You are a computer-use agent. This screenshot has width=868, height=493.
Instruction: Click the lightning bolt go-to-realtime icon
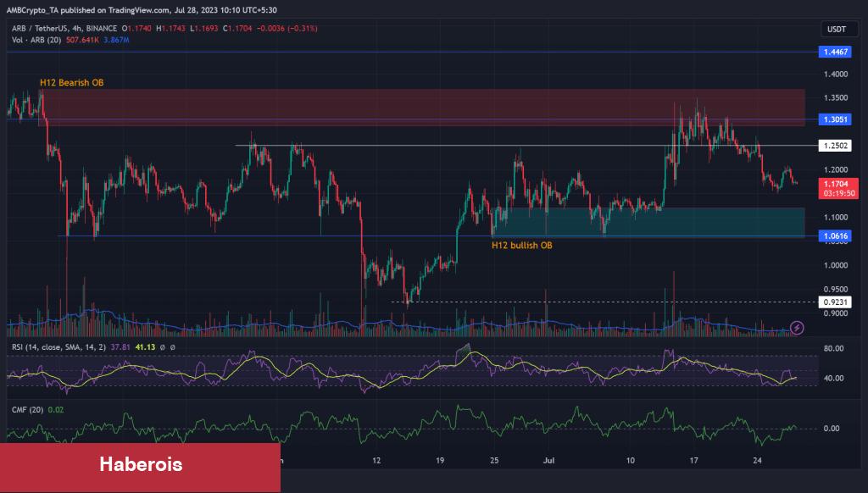tap(797, 328)
